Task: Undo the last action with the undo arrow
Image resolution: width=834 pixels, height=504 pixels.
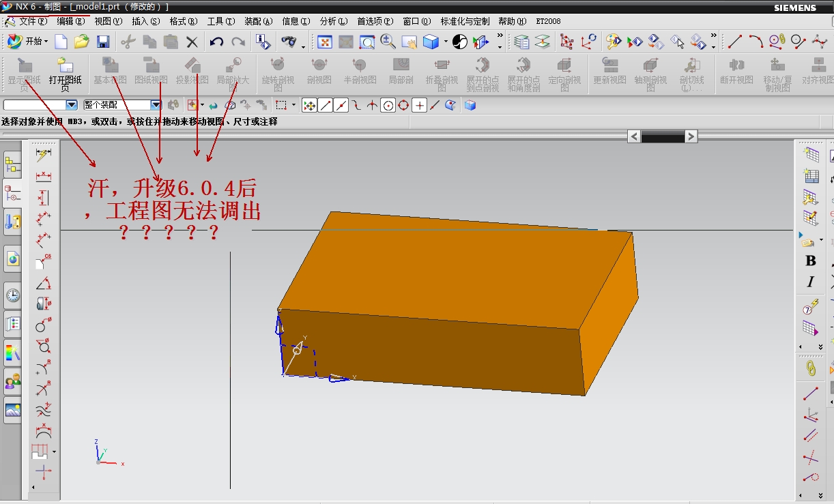Action: (x=217, y=42)
